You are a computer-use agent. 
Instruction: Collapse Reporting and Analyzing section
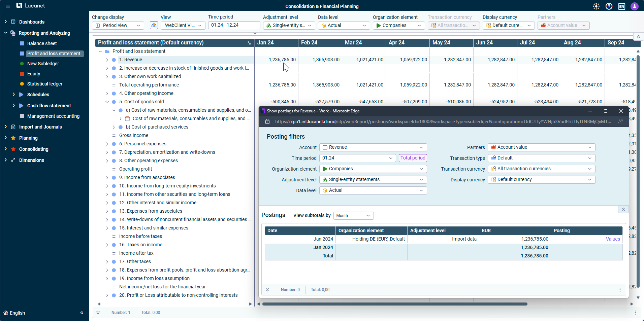click(5, 33)
